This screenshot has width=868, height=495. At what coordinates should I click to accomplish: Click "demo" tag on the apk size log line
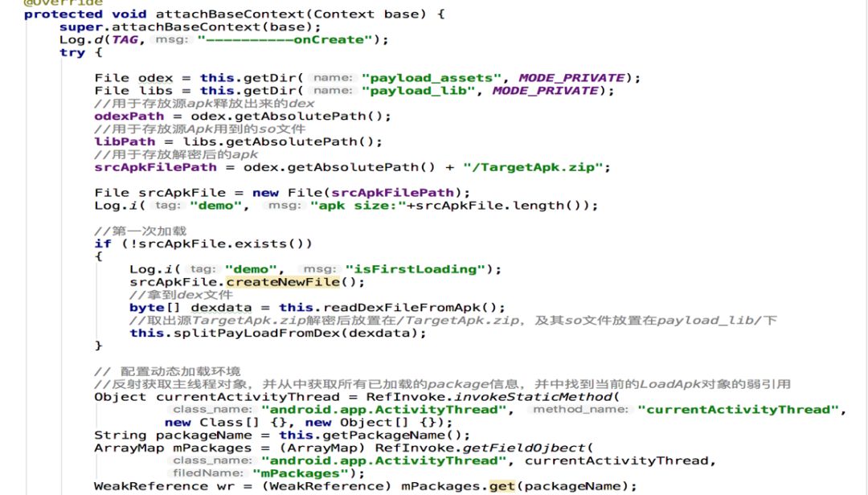pyautogui.click(x=215, y=206)
